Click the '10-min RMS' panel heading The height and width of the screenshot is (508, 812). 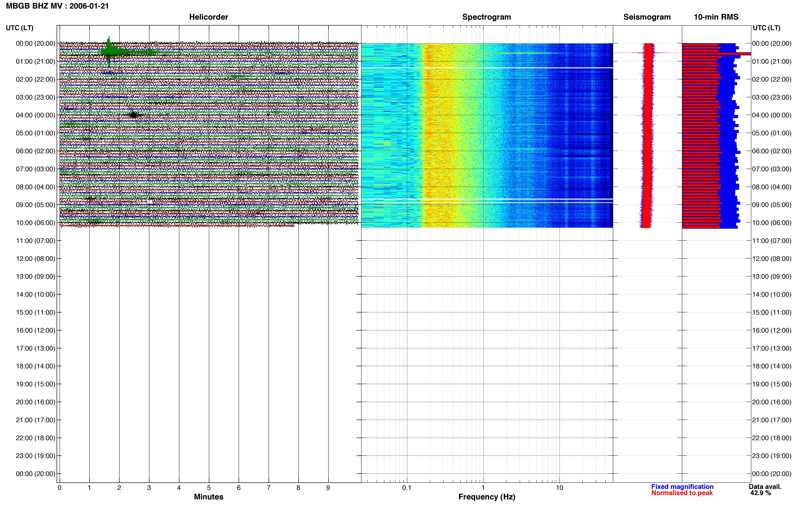click(x=716, y=17)
